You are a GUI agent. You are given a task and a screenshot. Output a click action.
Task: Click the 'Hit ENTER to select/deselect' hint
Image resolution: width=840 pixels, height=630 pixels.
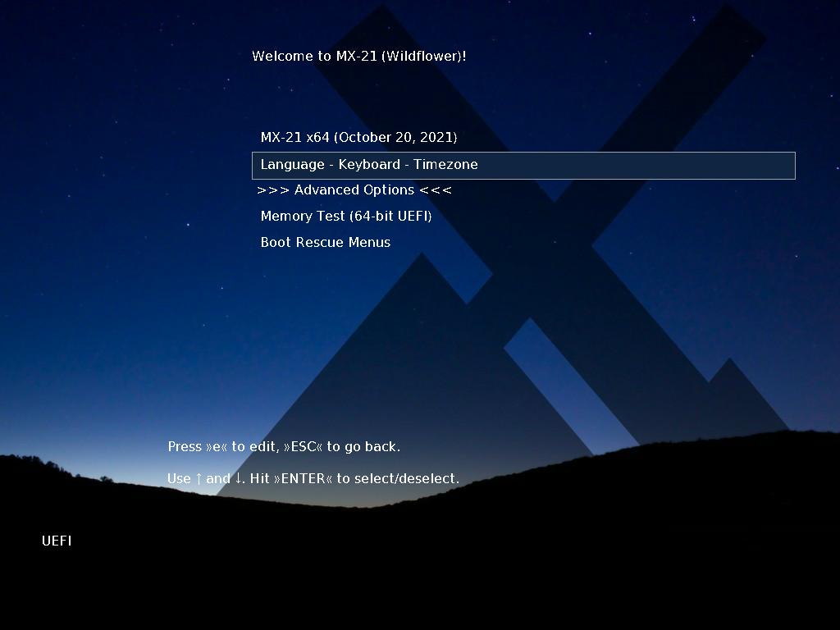[x=354, y=478]
